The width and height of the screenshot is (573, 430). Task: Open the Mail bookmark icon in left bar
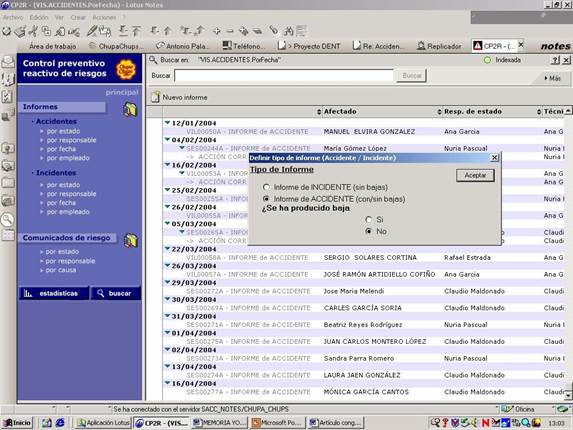click(x=8, y=62)
